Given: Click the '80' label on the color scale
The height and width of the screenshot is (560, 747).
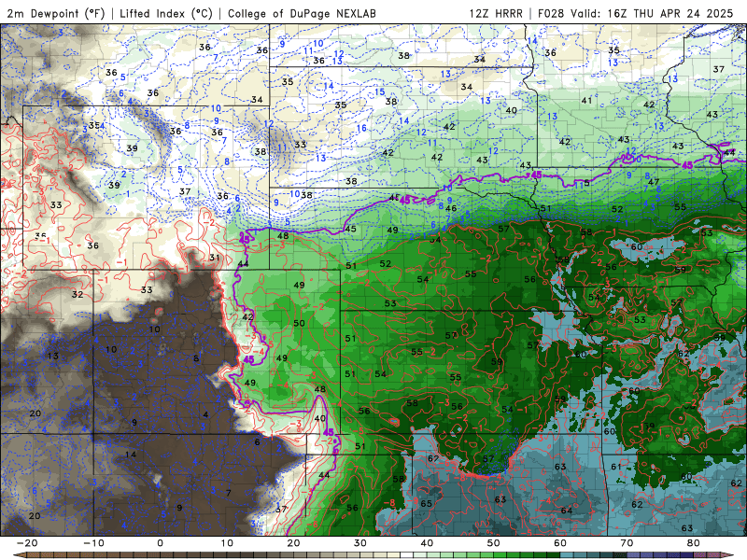Looking at the screenshot, I should coord(694,543).
